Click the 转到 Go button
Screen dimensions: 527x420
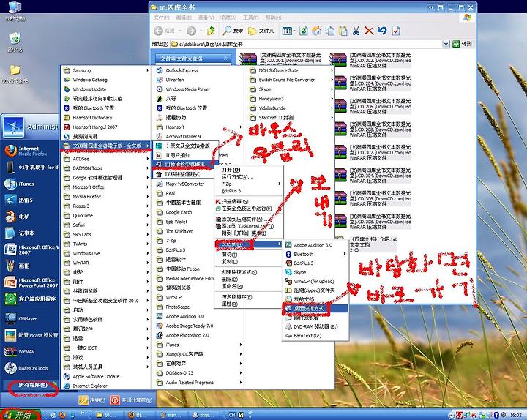tap(463, 44)
